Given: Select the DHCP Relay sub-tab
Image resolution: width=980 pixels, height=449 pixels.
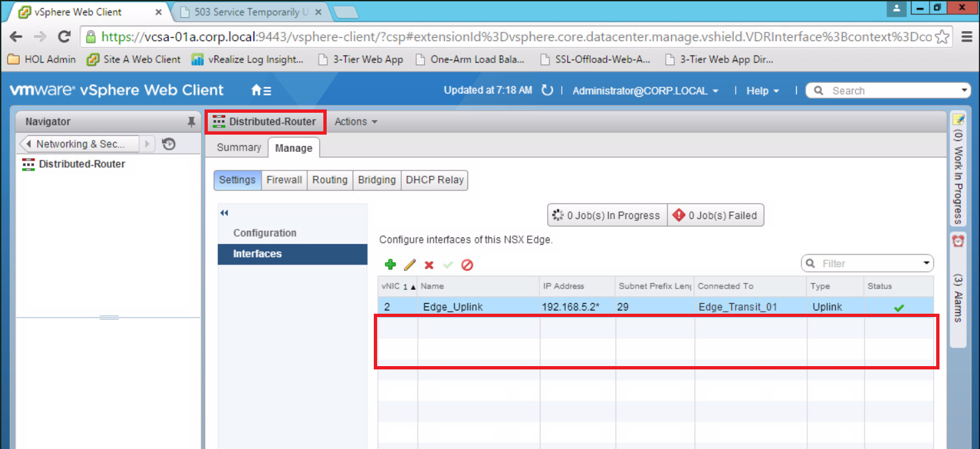Looking at the screenshot, I should point(435,180).
